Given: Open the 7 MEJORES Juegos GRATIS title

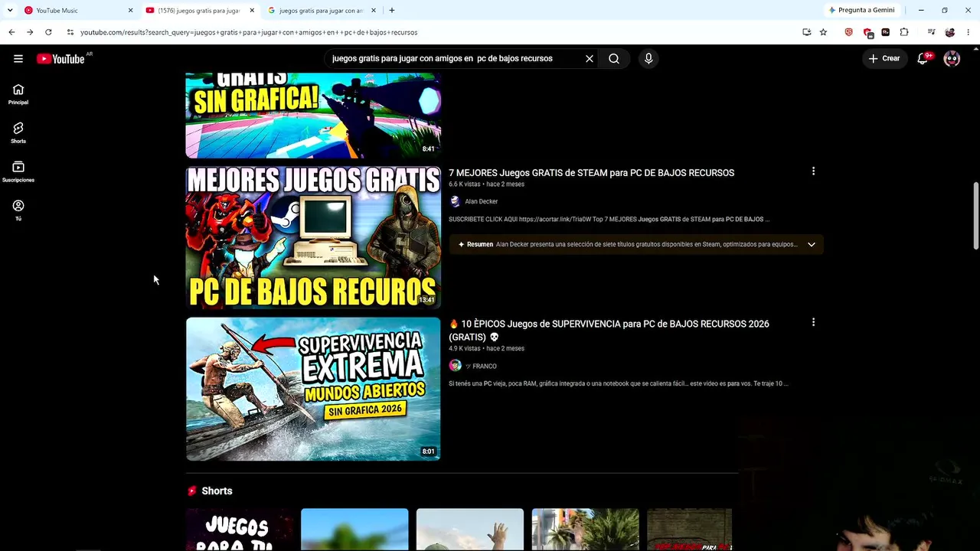Looking at the screenshot, I should (591, 173).
